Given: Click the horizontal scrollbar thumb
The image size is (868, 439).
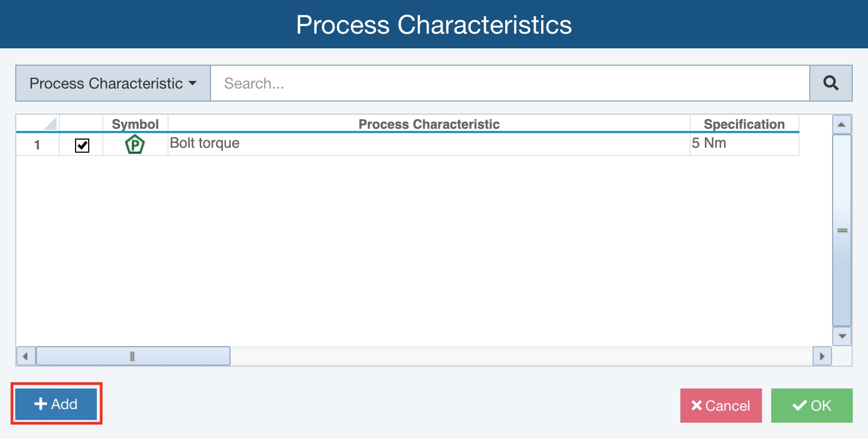Looking at the screenshot, I should (x=133, y=356).
